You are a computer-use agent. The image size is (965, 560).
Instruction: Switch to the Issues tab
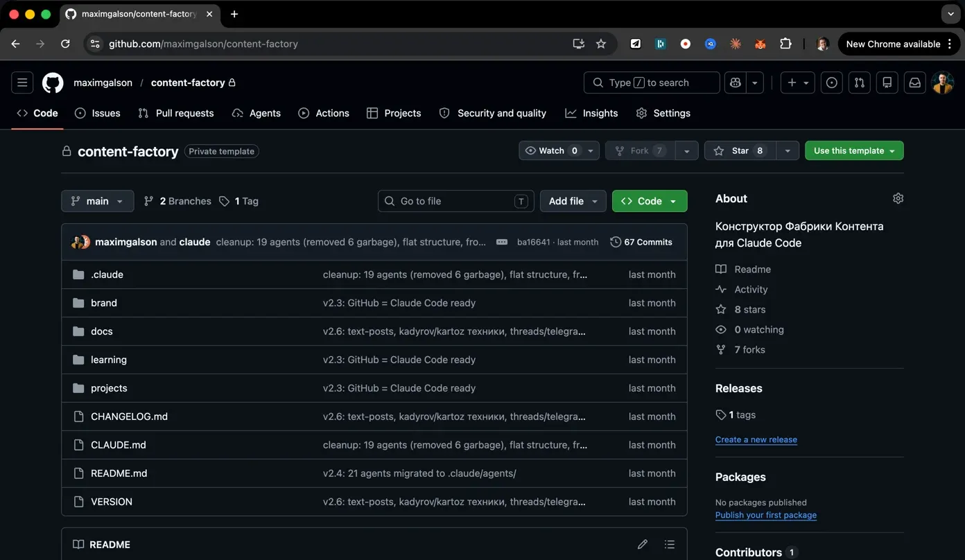coord(98,113)
